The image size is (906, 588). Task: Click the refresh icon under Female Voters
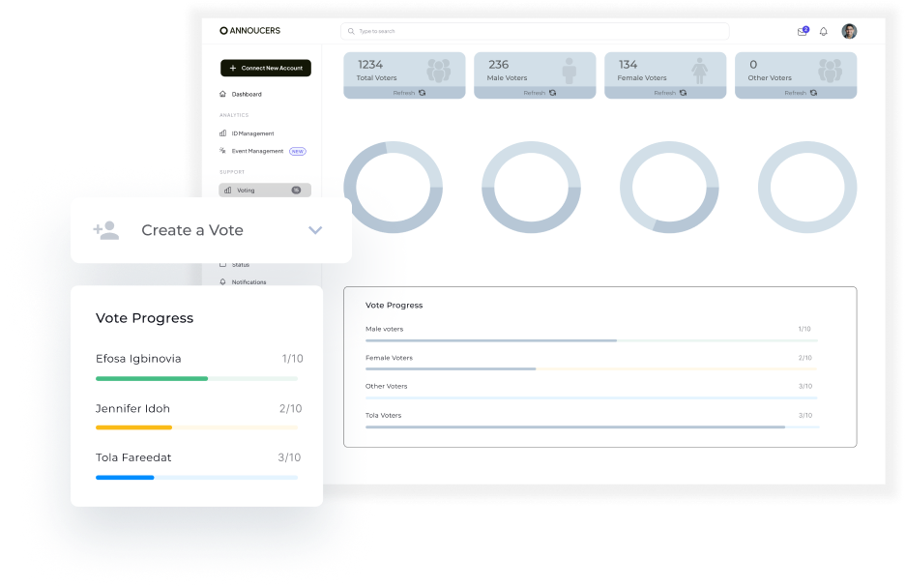[683, 93]
